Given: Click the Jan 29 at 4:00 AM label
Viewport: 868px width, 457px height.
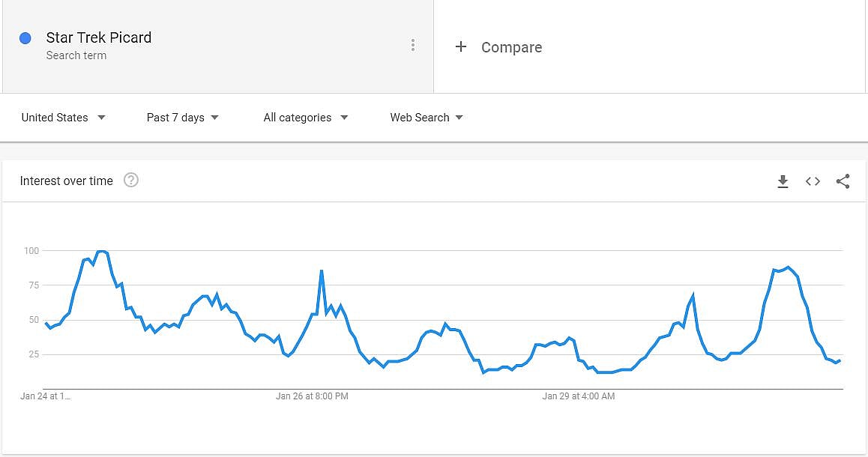Looking at the screenshot, I should pyautogui.click(x=578, y=396).
